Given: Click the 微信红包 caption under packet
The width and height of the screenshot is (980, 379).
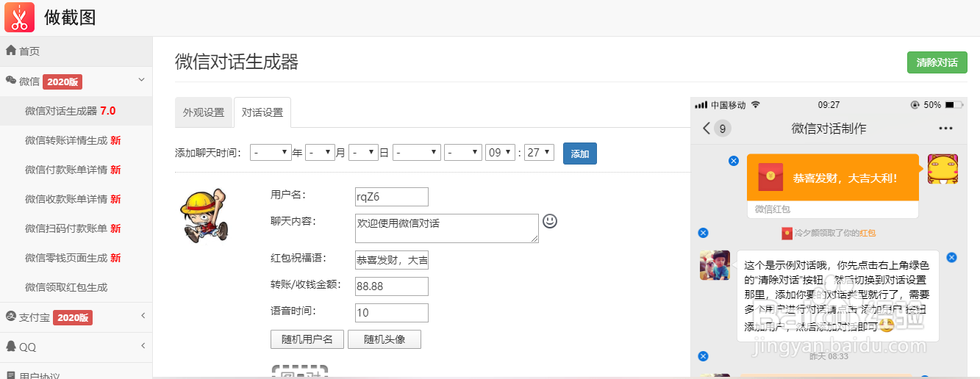Looking at the screenshot, I should [x=772, y=209].
